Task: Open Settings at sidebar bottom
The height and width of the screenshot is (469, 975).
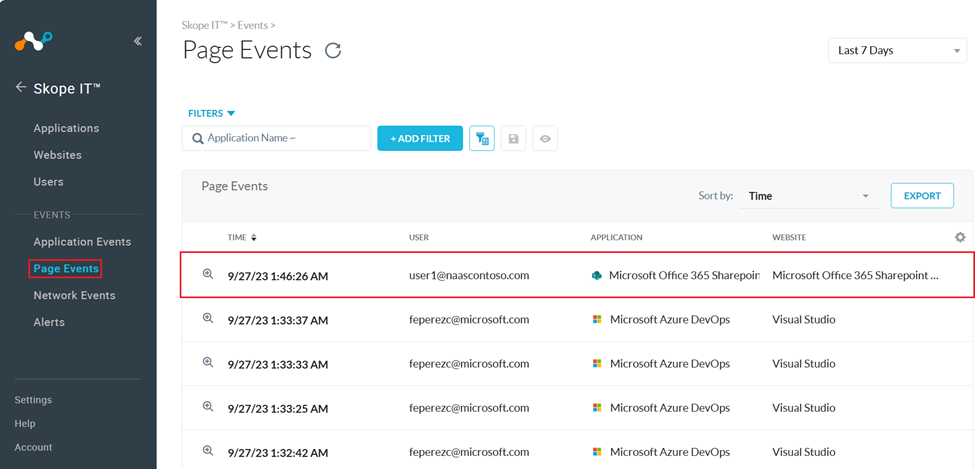Action: tap(33, 400)
